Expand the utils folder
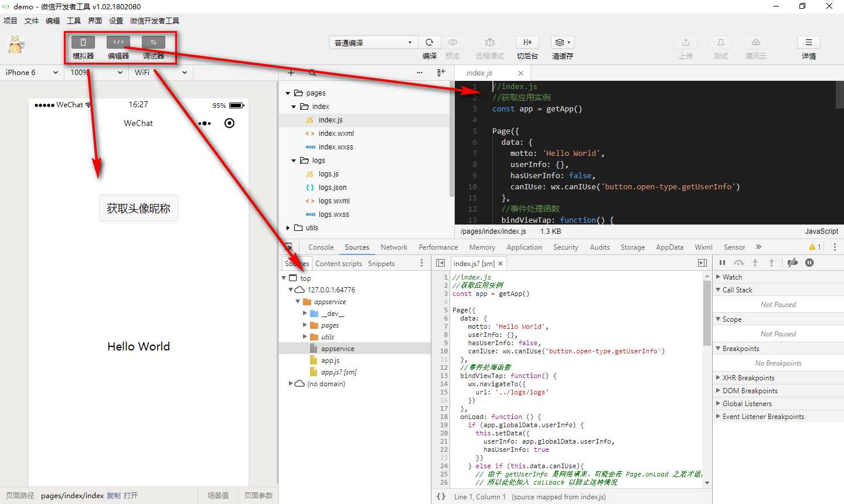 click(x=288, y=228)
